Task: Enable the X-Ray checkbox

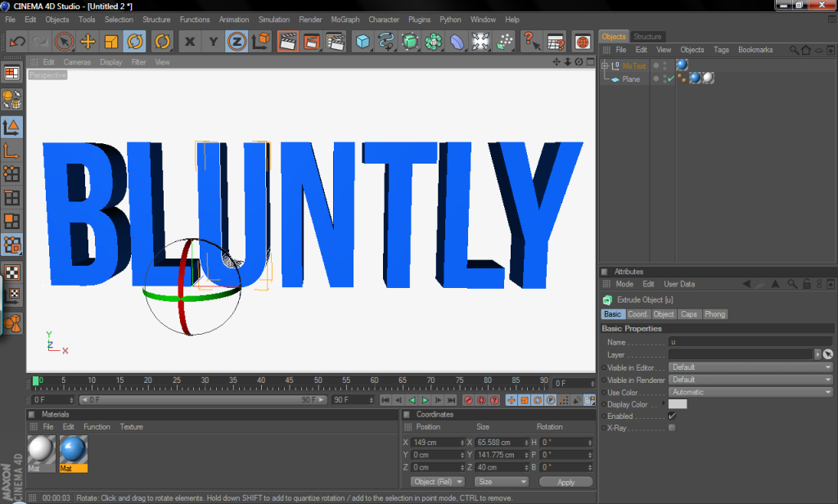Action: coord(672,428)
